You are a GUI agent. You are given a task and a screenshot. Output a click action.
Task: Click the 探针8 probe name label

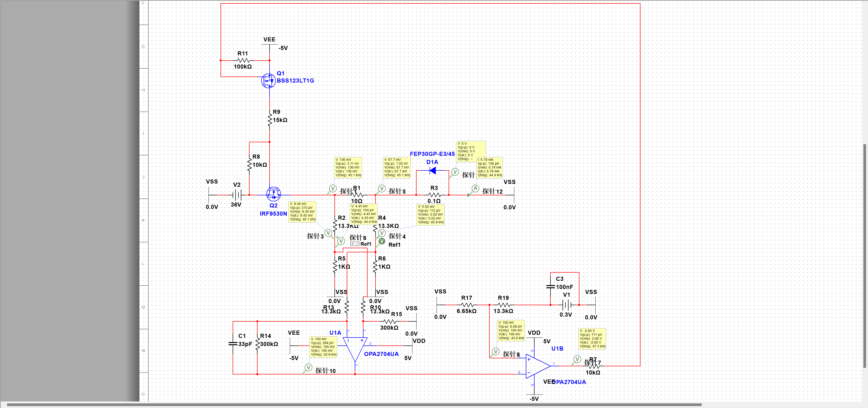coord(511,354)
